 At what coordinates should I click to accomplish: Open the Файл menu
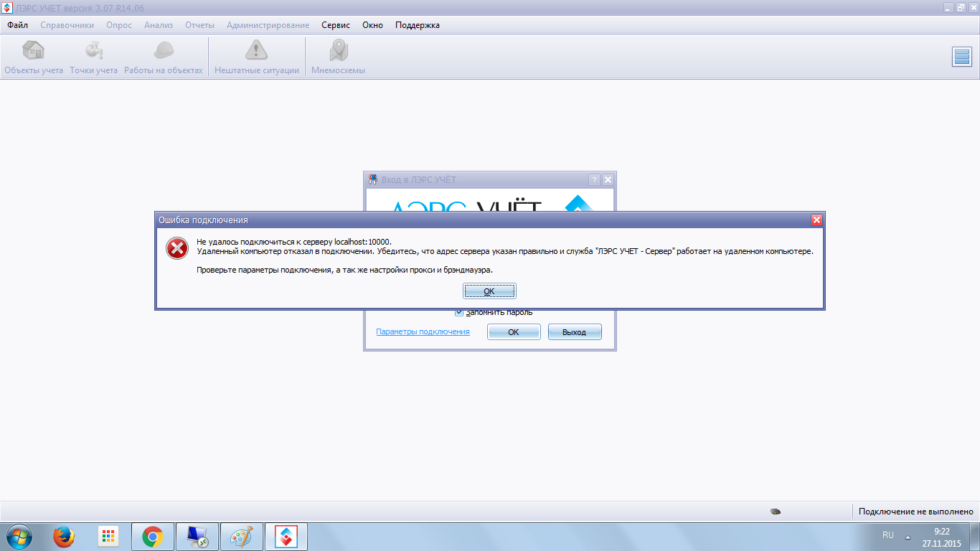tap(18, 25)
